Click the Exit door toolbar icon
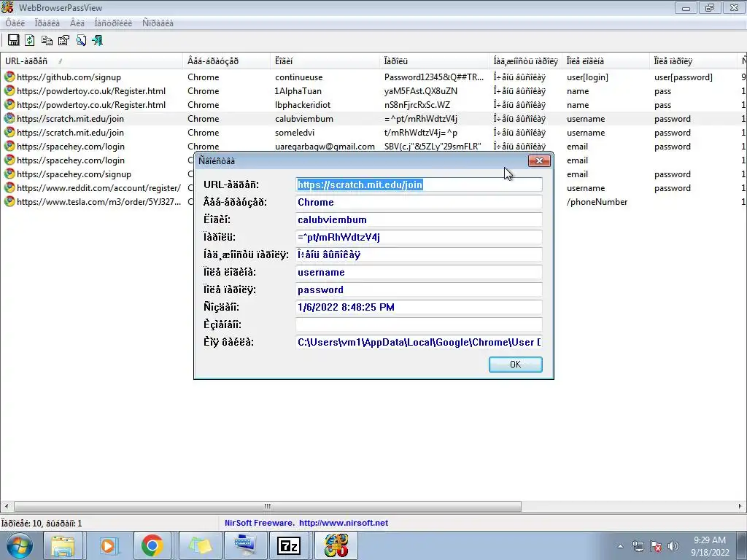 click(x=97, y=41)
